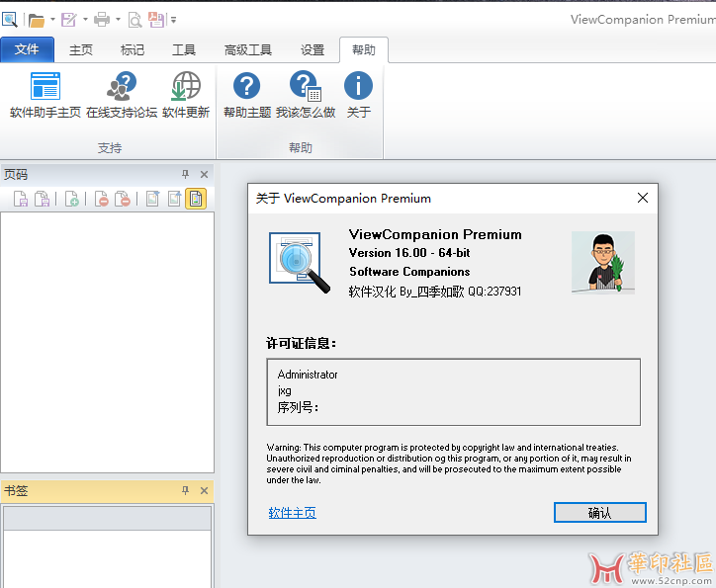Expand the save-as dropdown arrow
The image size is (716, 588).
point(85,20)
